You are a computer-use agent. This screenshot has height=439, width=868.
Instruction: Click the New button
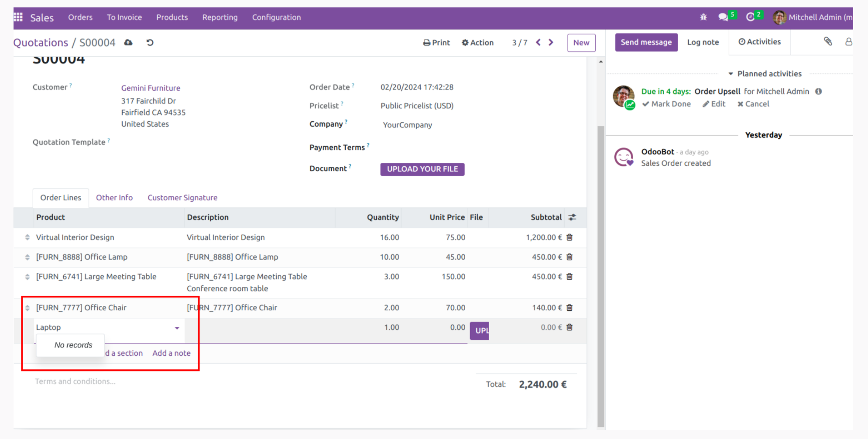(x=581, y=42)
